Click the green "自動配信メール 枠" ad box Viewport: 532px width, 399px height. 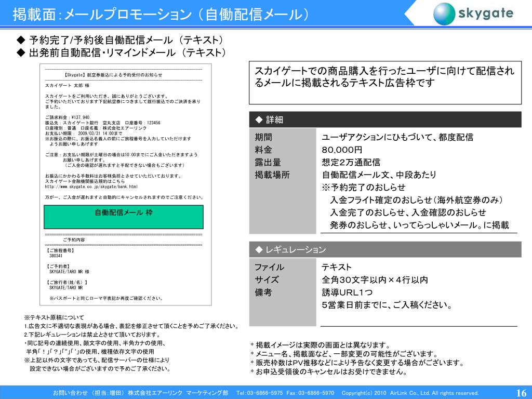(x=124, y=217)
